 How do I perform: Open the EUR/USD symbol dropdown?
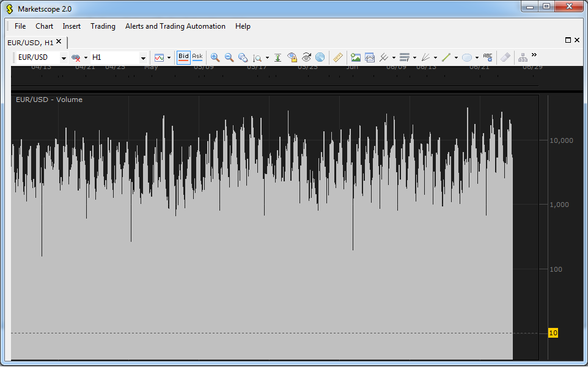(x=64, y=58)
